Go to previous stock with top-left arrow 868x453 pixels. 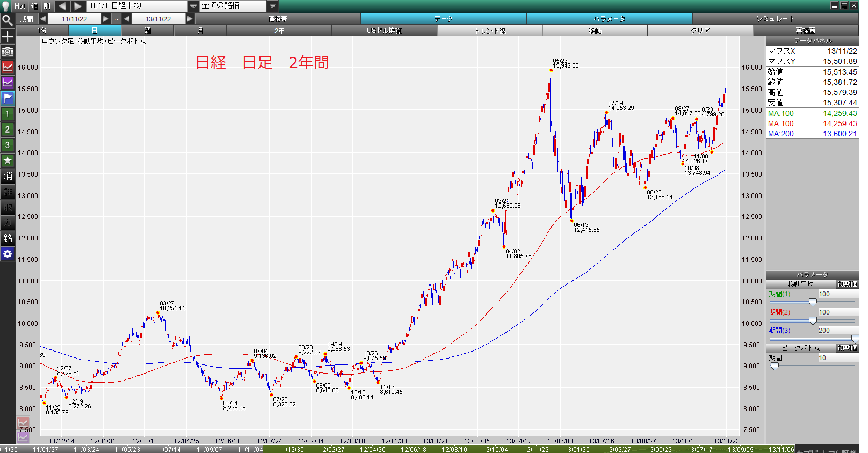click(62, 6)
